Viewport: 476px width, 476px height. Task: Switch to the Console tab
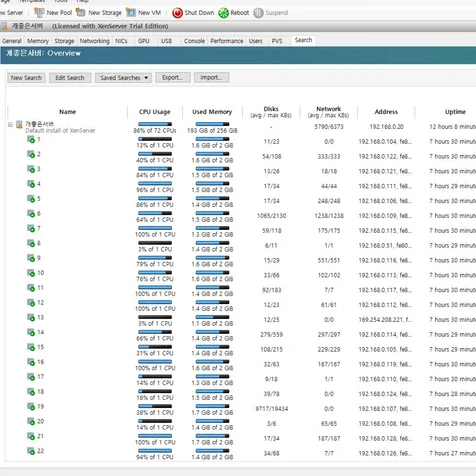click(x=194, y=41)
